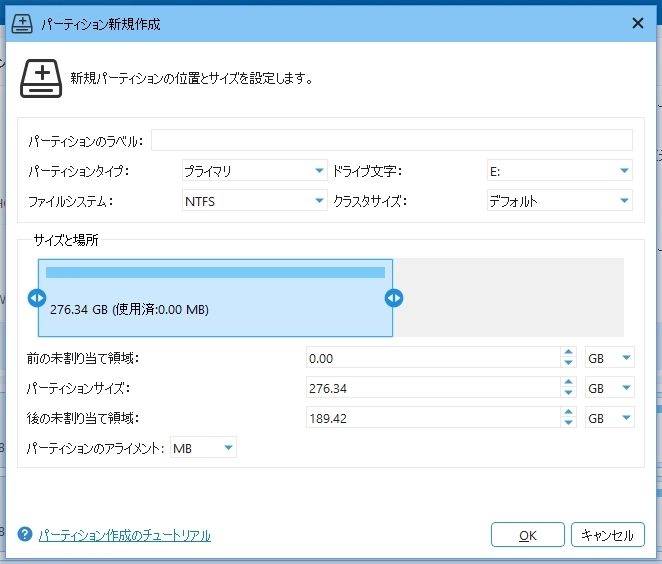
Task: Click the partition icon in the title bar
Action: point(22,24)
